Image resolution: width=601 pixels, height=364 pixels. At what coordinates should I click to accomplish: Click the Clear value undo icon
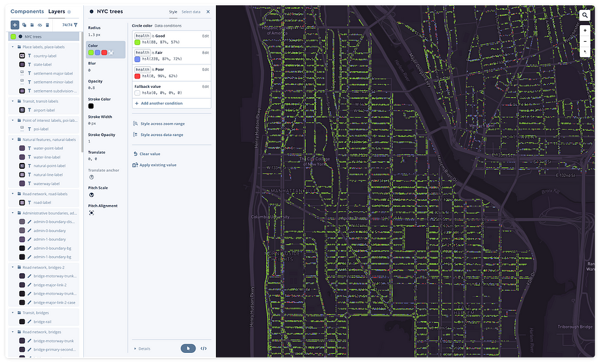[136, 154]
